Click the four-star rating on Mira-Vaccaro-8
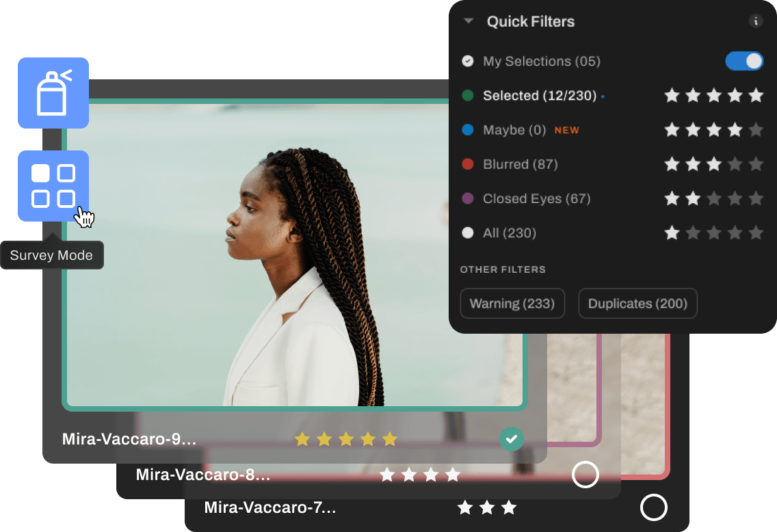The width and height of the screenshot is (777, 532). (420, 475)
